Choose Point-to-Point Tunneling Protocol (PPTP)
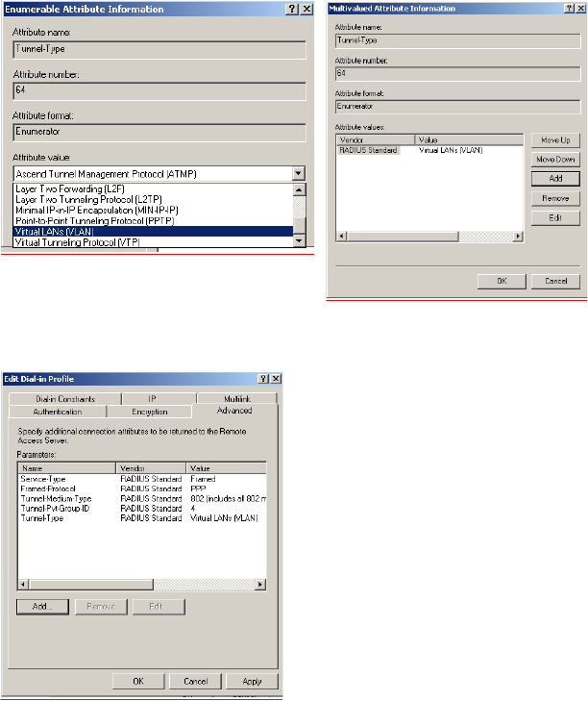The width and height of the screenshot is (588, 701). [154, 221]
